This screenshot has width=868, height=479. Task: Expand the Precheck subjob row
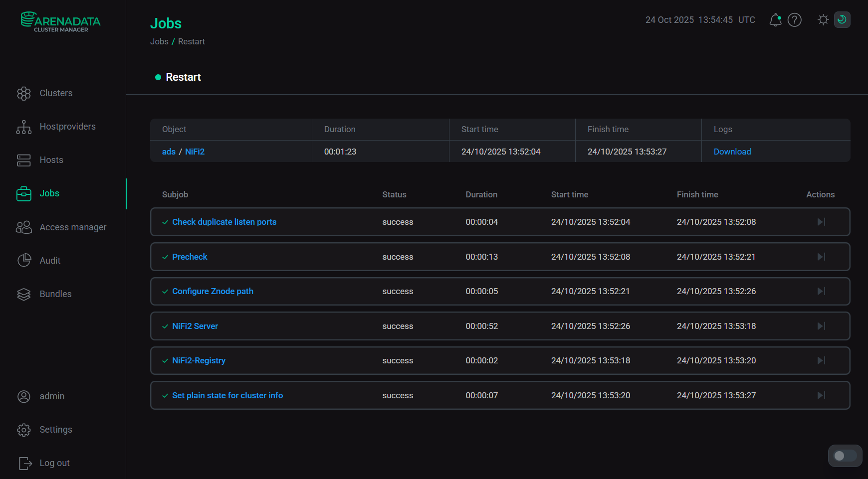tap(190, 257)
